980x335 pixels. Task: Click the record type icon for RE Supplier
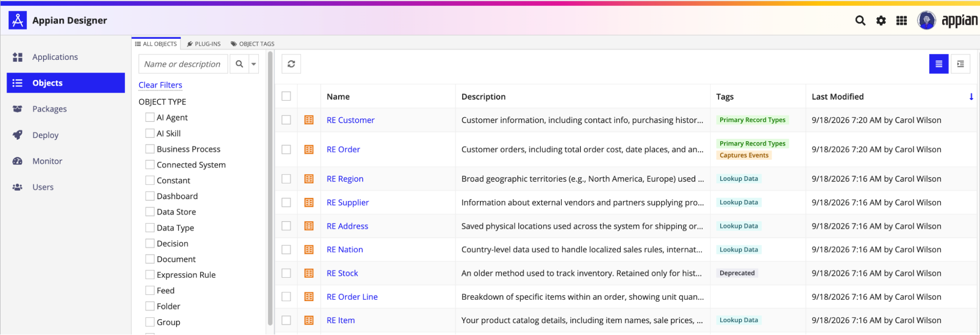pyautogui.click(x=309, y=203)
